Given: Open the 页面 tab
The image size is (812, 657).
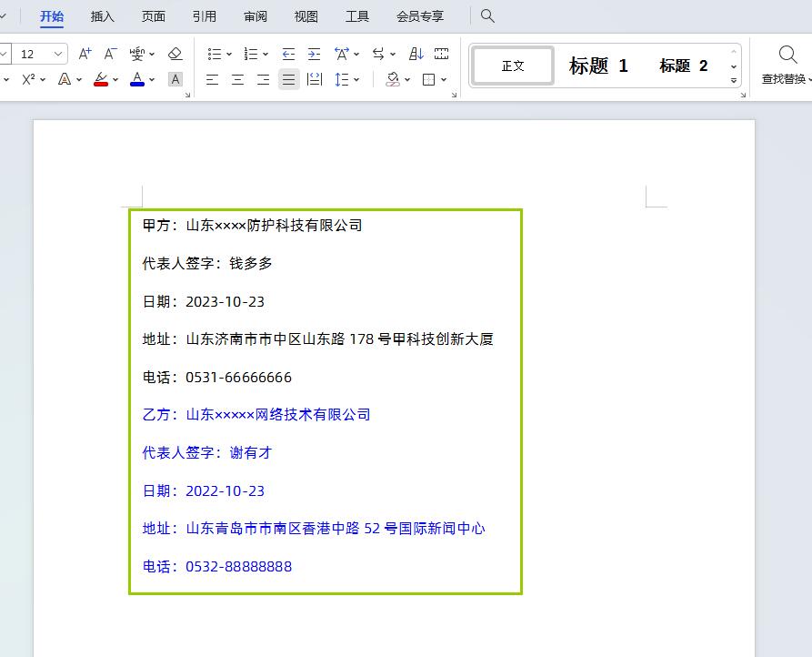Looking at the screenshot, I should [154, 16].
